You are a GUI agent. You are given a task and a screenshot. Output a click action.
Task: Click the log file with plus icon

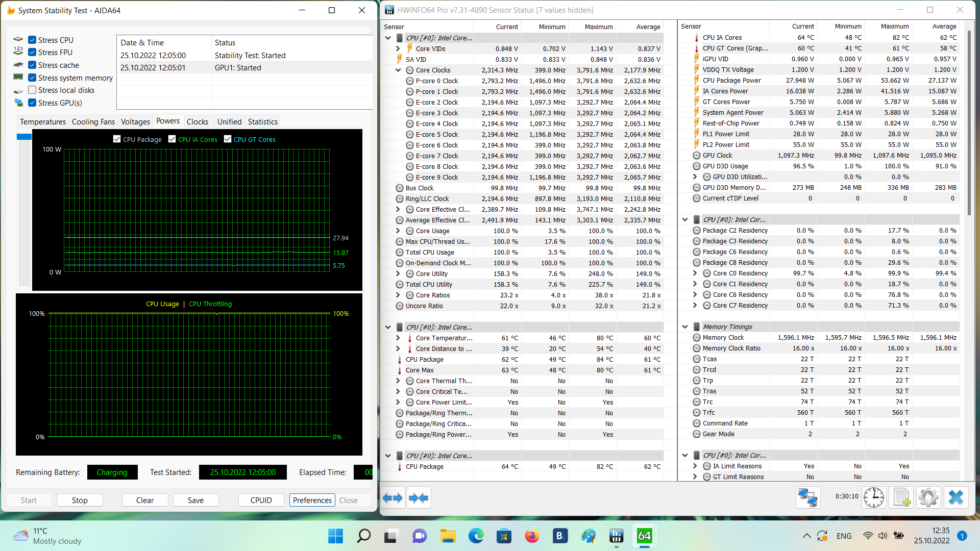(x=901, y=497)
